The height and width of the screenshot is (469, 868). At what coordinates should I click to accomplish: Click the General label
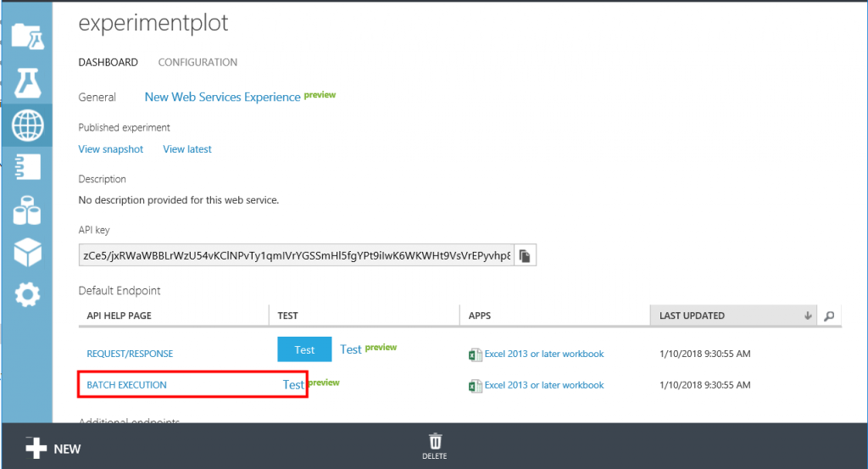[x=97, y=97]
